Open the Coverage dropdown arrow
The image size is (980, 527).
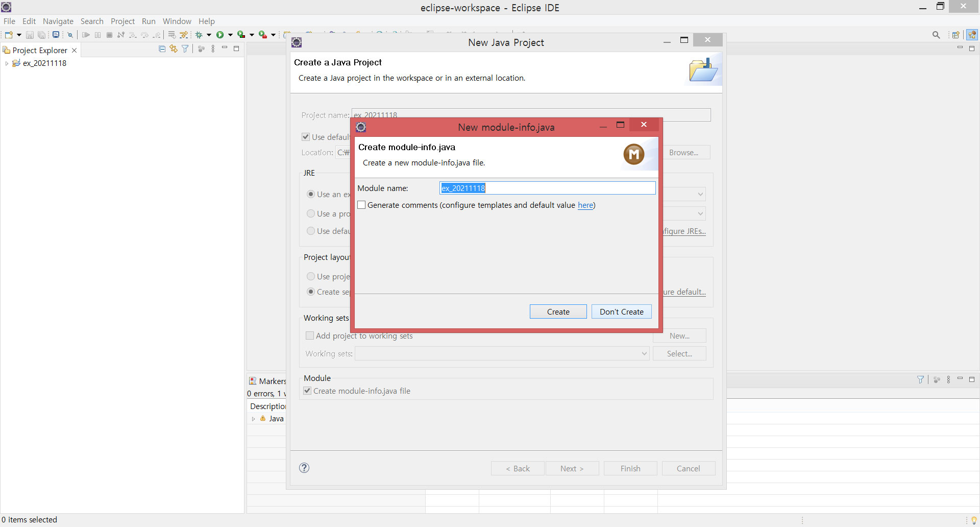[252, 35]
